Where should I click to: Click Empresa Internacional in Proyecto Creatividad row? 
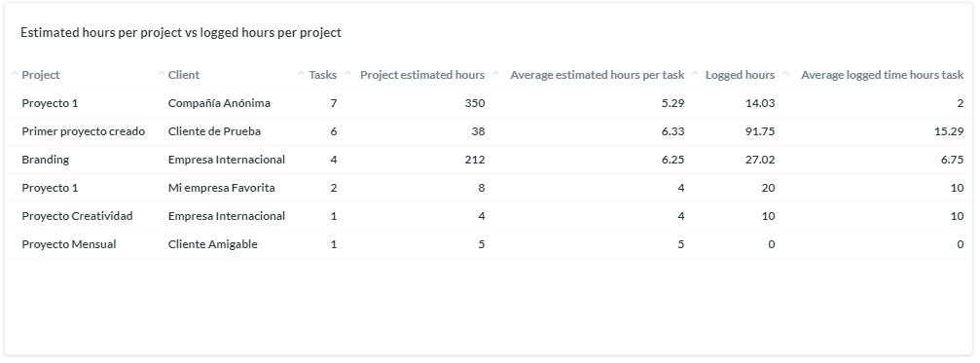point(226,215)
